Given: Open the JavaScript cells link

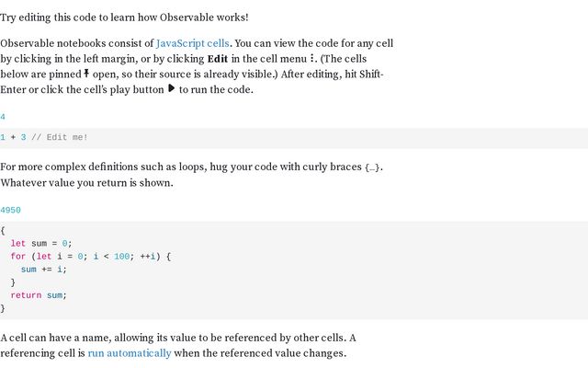Looking at the screenshot, I should coord(192,43).
